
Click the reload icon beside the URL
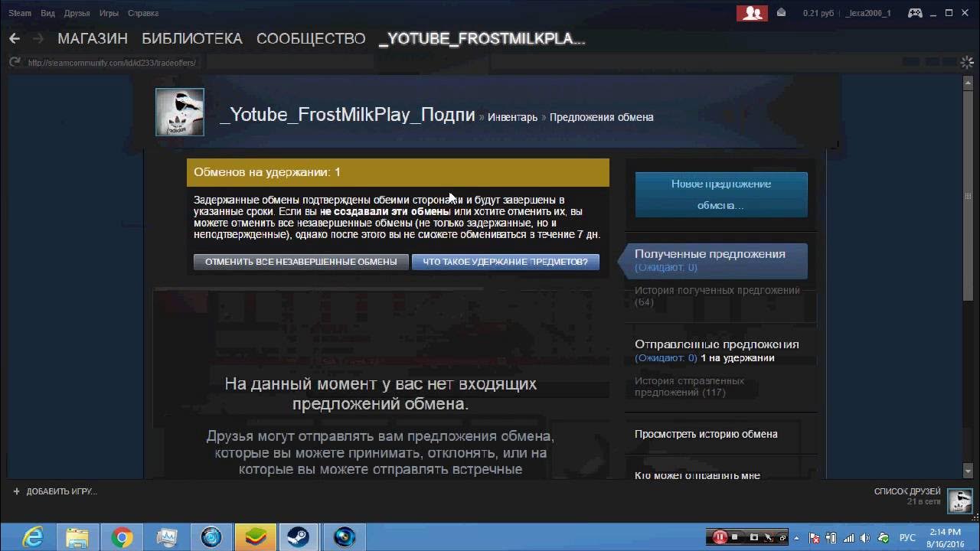(x=15, y=62)
